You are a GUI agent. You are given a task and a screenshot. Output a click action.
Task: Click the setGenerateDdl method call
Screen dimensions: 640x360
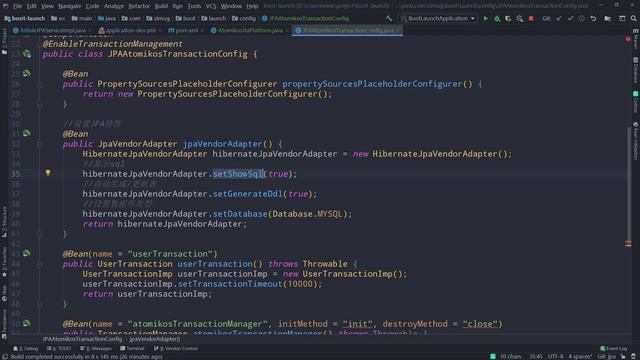[247, 193]
